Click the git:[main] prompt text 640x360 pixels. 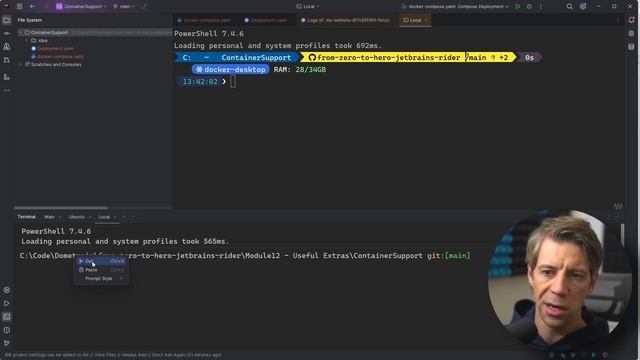pos(449,256)
